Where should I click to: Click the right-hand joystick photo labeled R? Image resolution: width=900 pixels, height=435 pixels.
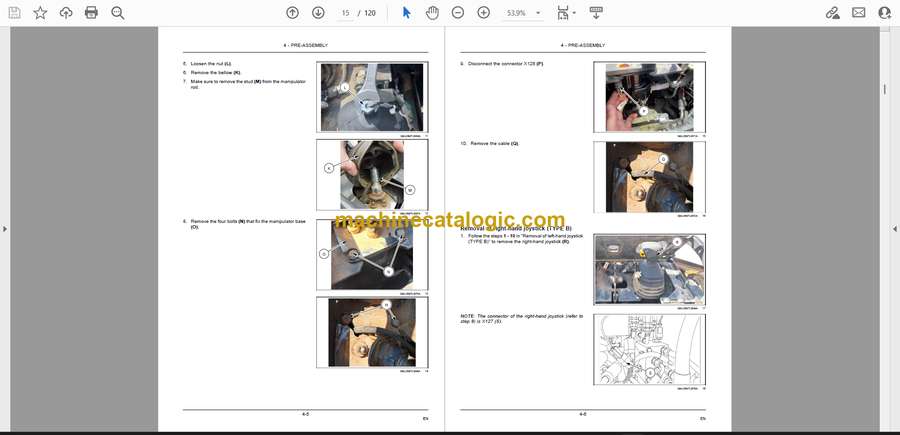click(x=649, y=269)
